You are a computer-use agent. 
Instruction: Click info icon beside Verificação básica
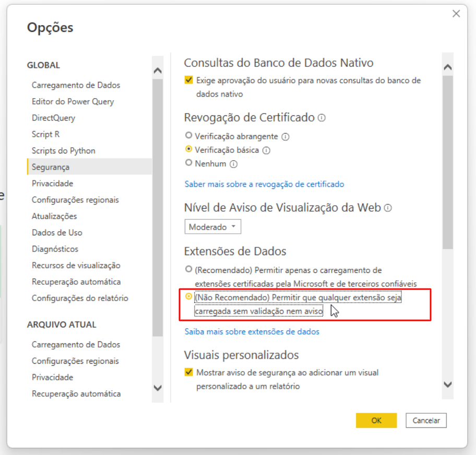(x=266, y=151)
